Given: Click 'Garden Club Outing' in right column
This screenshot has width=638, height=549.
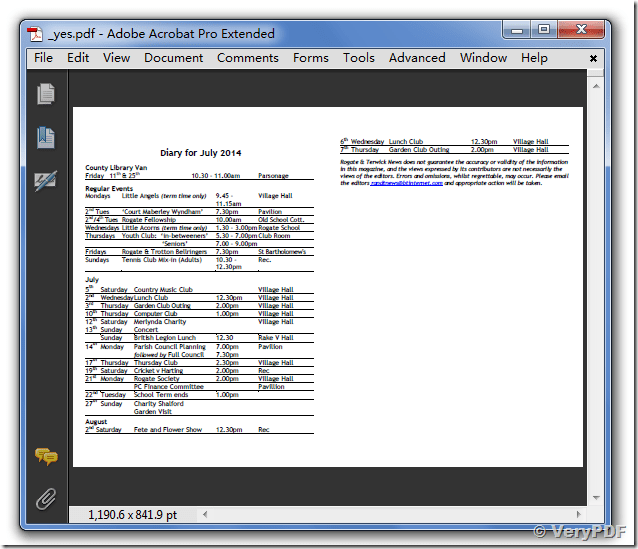Looking at the screenshot, I should pyautogui.click(x=419, y=150).
